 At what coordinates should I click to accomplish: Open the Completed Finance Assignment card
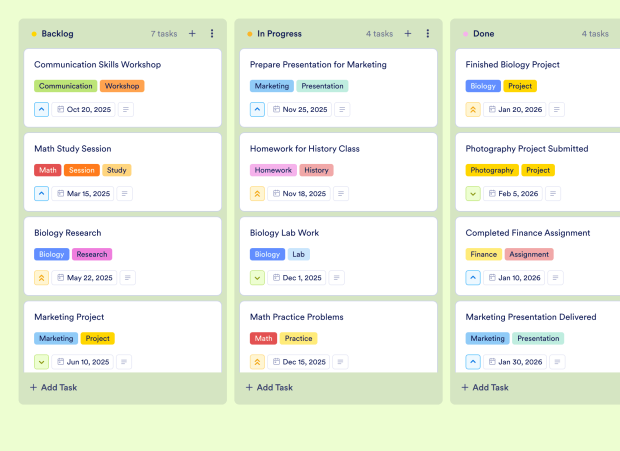[x=527, y=233]
